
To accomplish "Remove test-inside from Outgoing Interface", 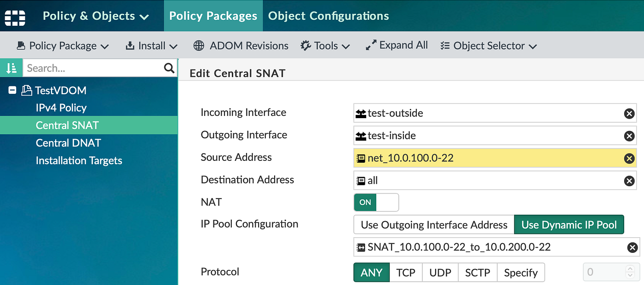I will pos(629,136).
